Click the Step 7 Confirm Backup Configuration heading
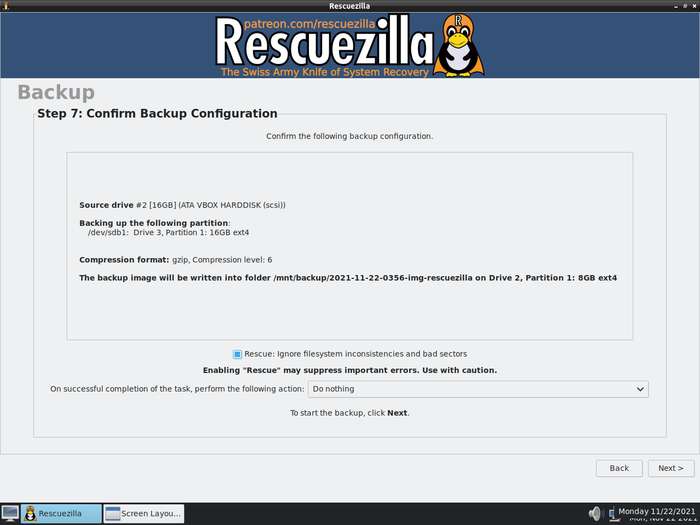The image size is (700, 525). pyautogui.click(x=157, y=113)
